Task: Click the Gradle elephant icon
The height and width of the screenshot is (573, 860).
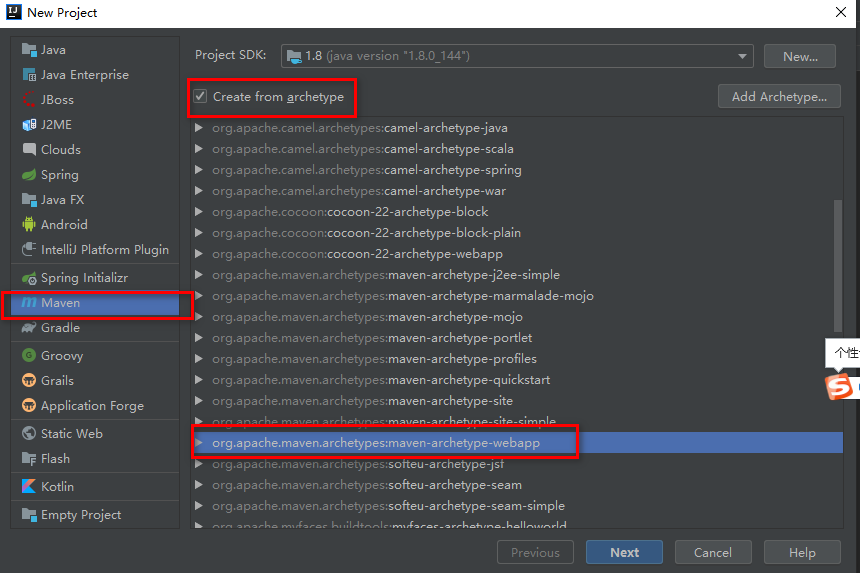Action: click(x=29, y=328)
